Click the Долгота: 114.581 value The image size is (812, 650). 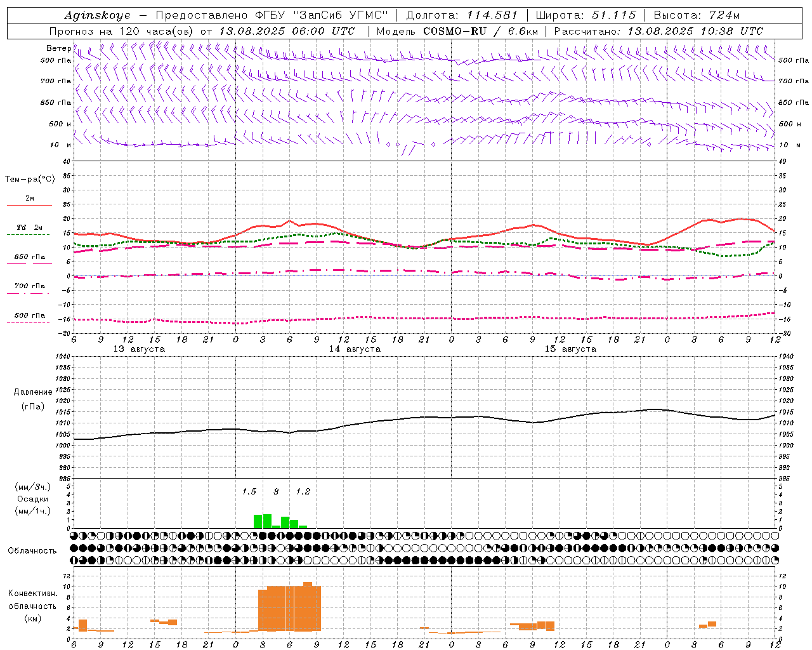point(462,15)
